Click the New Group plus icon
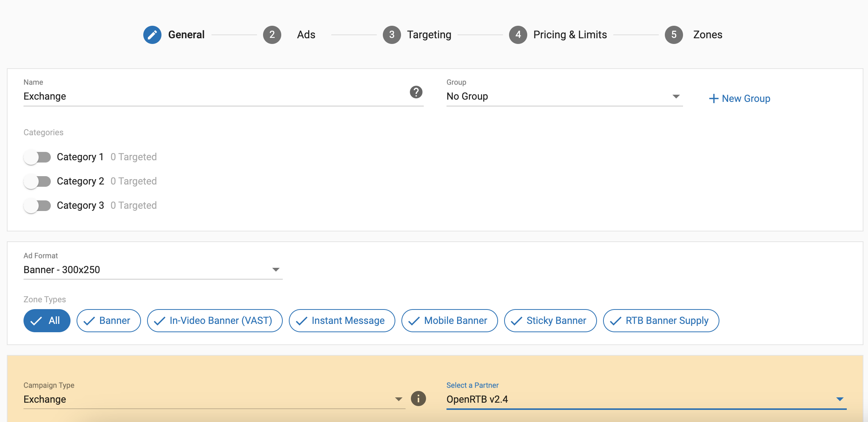This screenshot has height=422, width=868. [713, 98]
